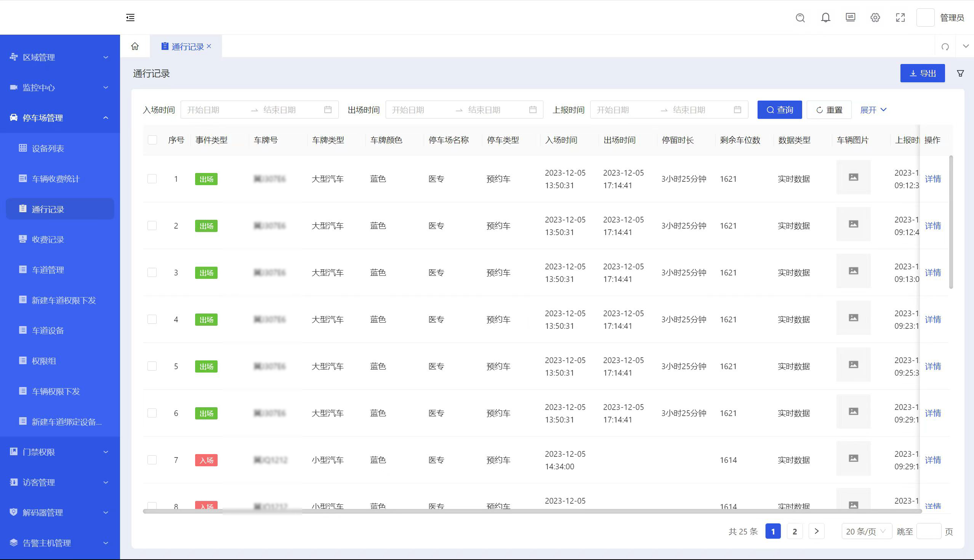974x560 pixels.
Task: Click the 导出 export button
Action: pos(923,73)
